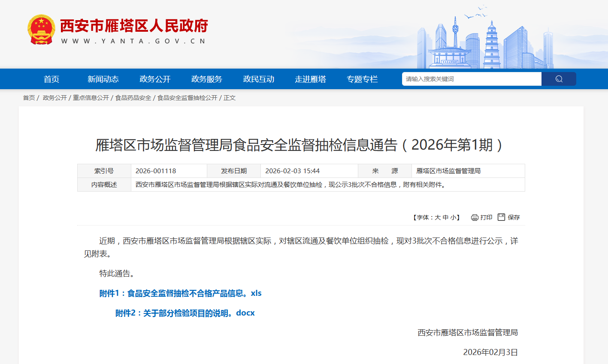Set font size to 中
Image resolution: width=608 pixels, height=364 pixels.
(445, 218)
